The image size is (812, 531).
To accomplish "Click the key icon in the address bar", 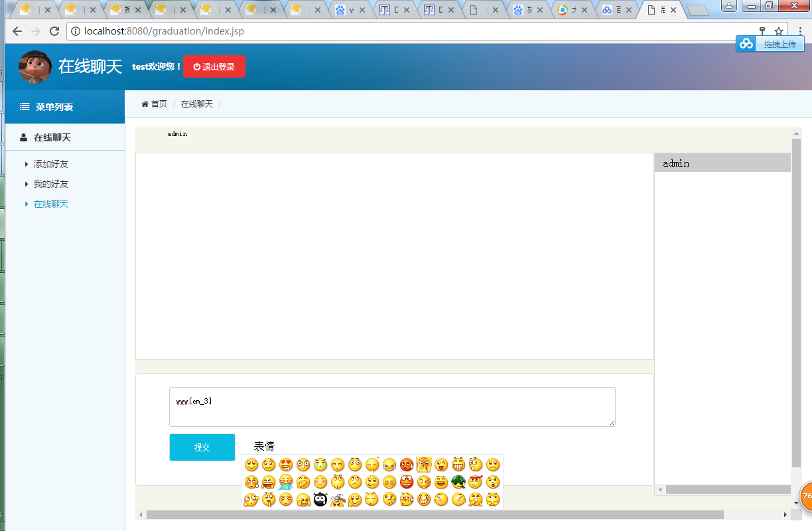I will coord(762,31).
